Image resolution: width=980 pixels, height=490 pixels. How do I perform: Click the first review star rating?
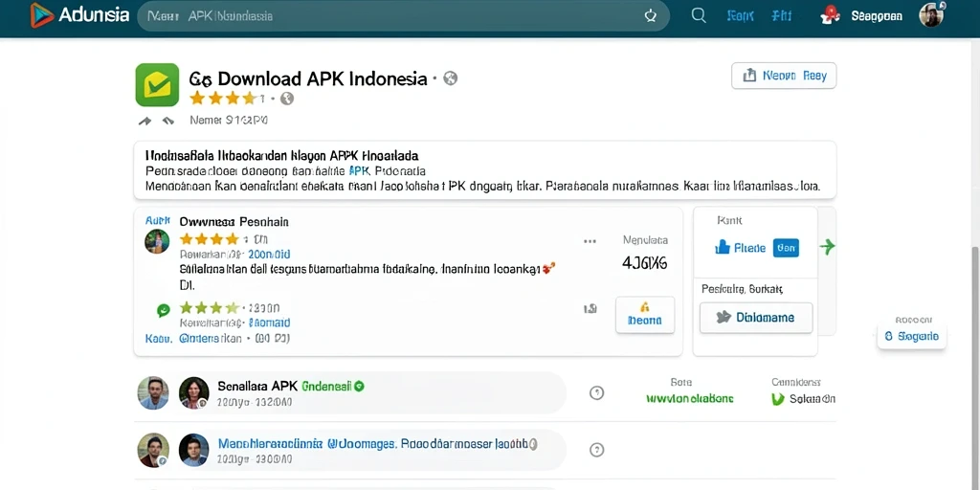[x=210, y=239]
